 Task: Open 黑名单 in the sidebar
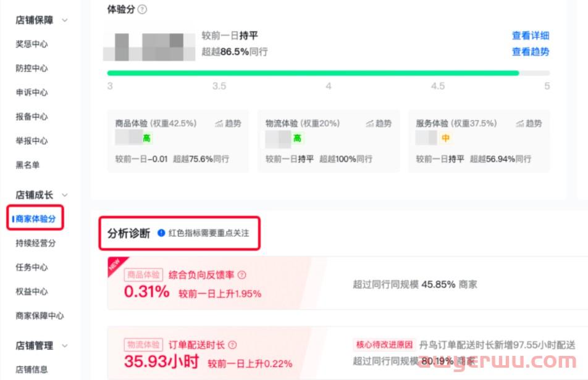point(27,165)
